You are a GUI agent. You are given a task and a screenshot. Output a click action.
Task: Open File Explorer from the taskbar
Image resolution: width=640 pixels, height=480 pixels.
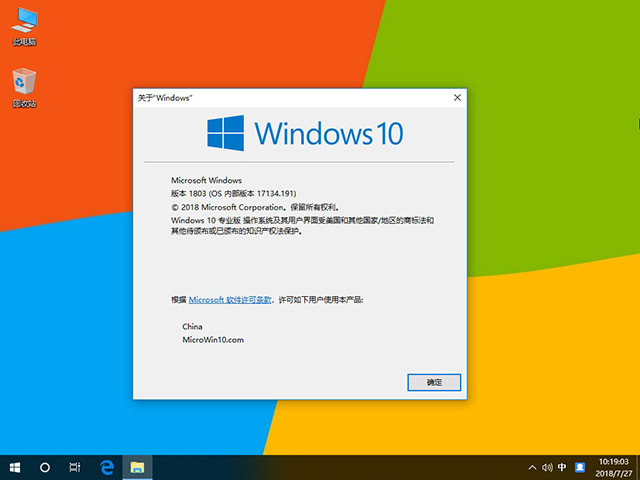pos(138,467)
